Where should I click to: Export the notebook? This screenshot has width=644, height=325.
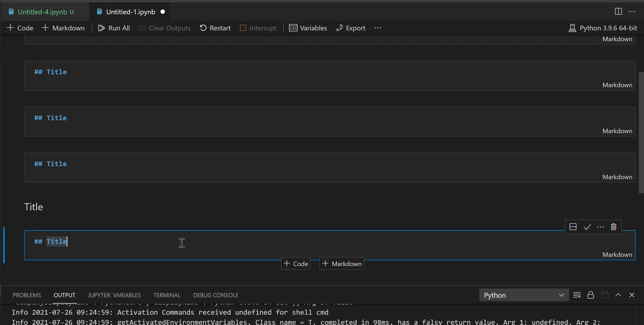(351, 28)
